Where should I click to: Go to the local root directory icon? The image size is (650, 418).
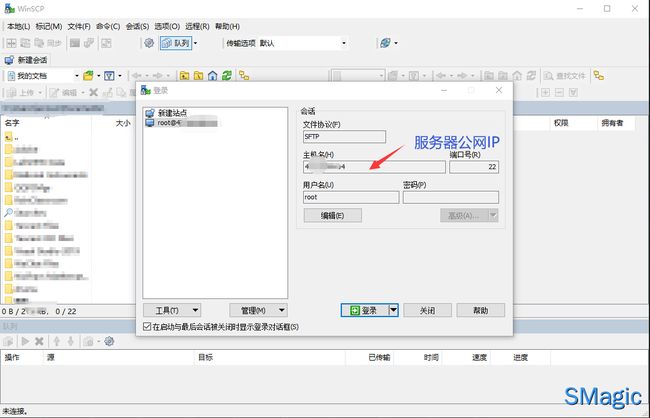[x=199, y=75]
